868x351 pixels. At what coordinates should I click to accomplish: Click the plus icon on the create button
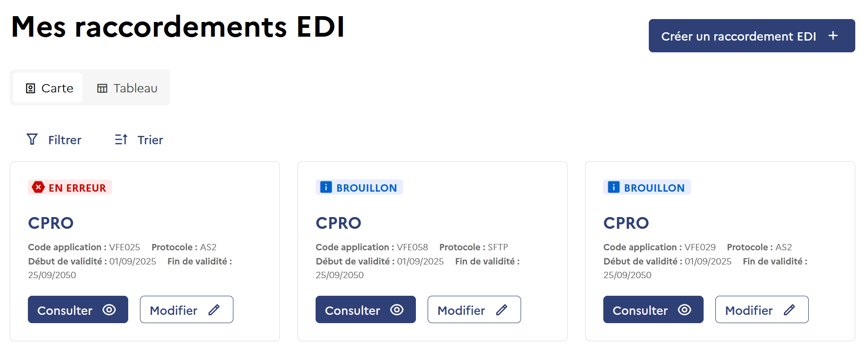[832, 36]
